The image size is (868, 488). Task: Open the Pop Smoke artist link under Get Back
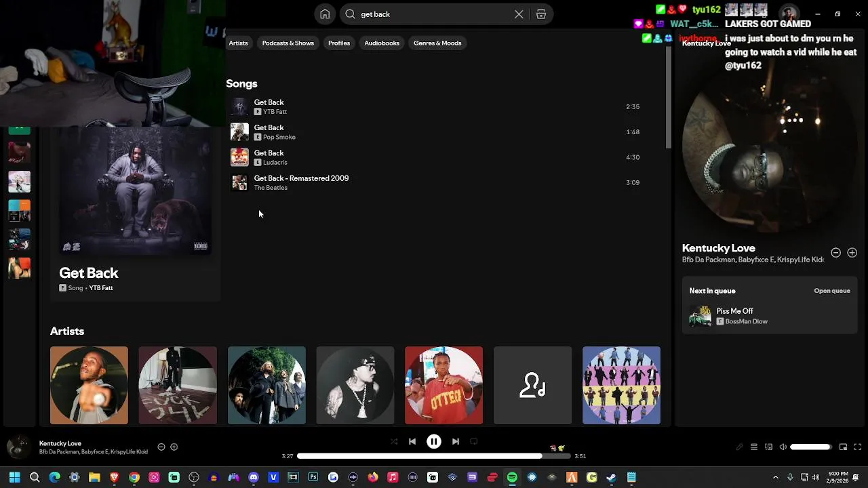[279, 137]
